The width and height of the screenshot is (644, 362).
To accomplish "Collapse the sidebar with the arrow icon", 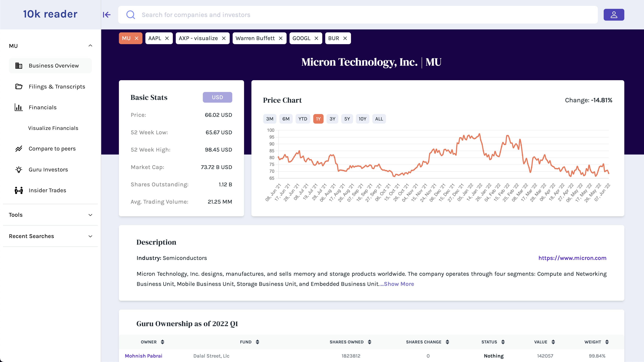I will click(x=107, y=15).
